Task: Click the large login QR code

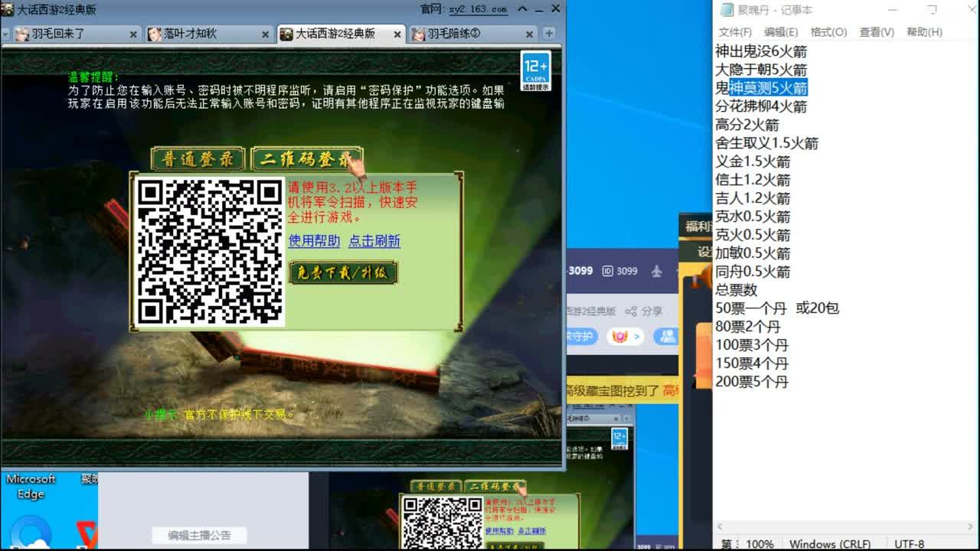Action: point(209,252)
